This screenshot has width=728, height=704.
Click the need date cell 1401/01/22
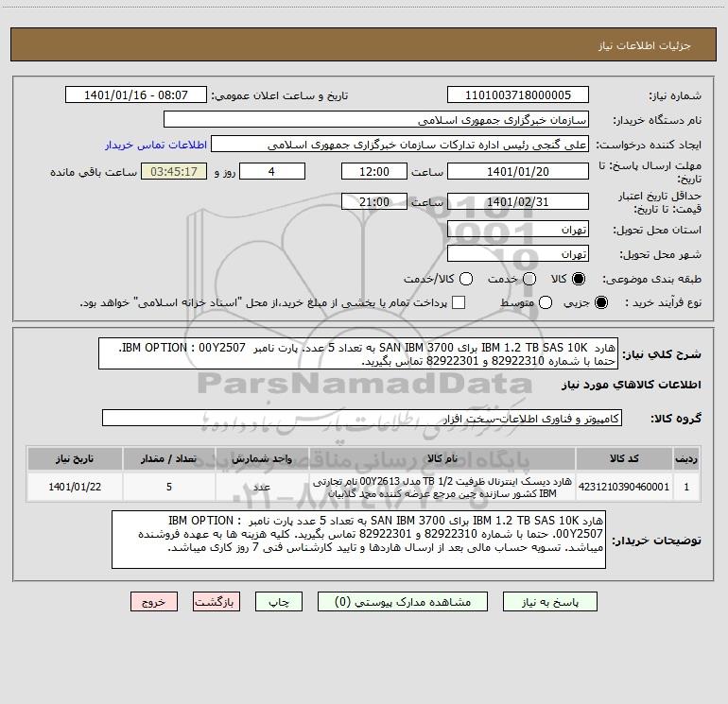[x=75, y=487]
